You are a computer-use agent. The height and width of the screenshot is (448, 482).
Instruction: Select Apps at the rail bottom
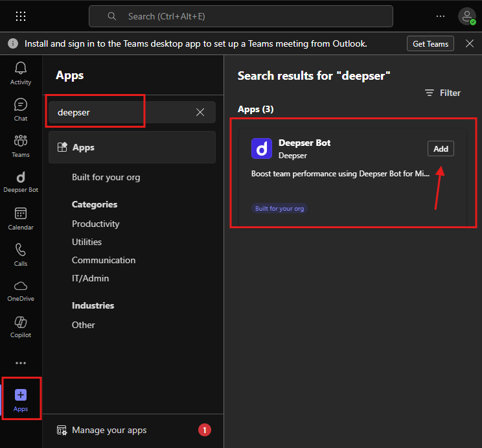tap(21, 400)
